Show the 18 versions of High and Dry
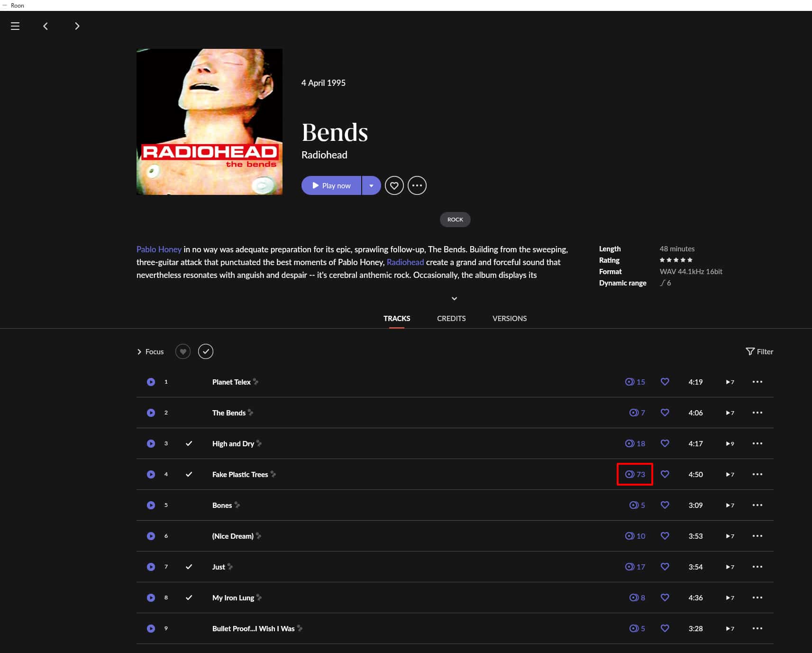This screenshot has height=653, width=812. pyautogui.click(x=635, y=443)
